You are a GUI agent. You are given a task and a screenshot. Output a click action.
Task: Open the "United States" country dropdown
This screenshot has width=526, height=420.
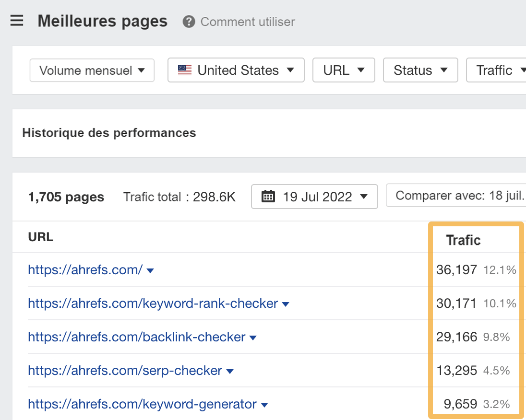(x=235, y=70)
